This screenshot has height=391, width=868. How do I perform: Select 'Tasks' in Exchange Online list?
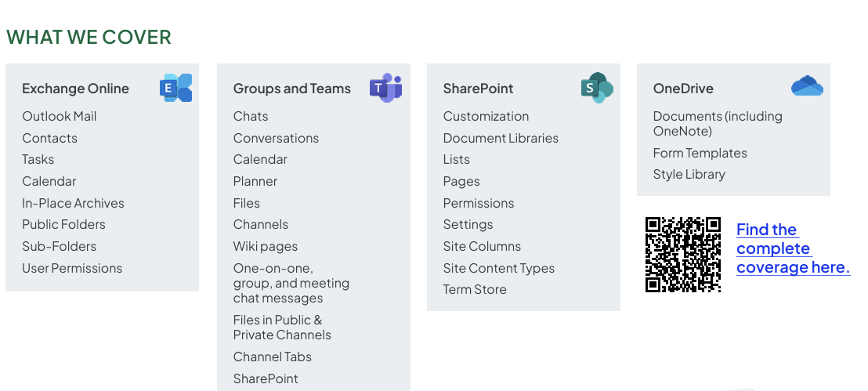click(38, 160)
